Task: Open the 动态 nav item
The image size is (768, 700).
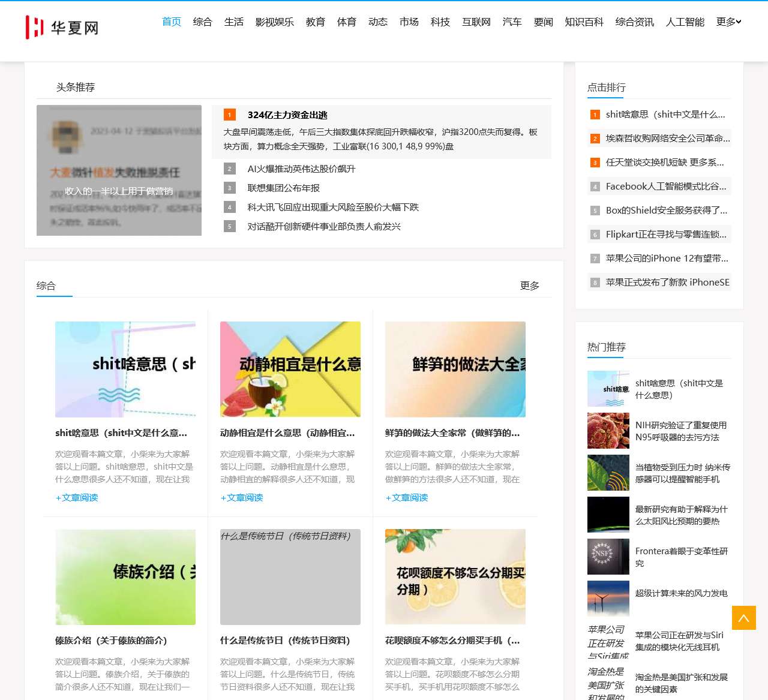Action: tap(378, 22)
